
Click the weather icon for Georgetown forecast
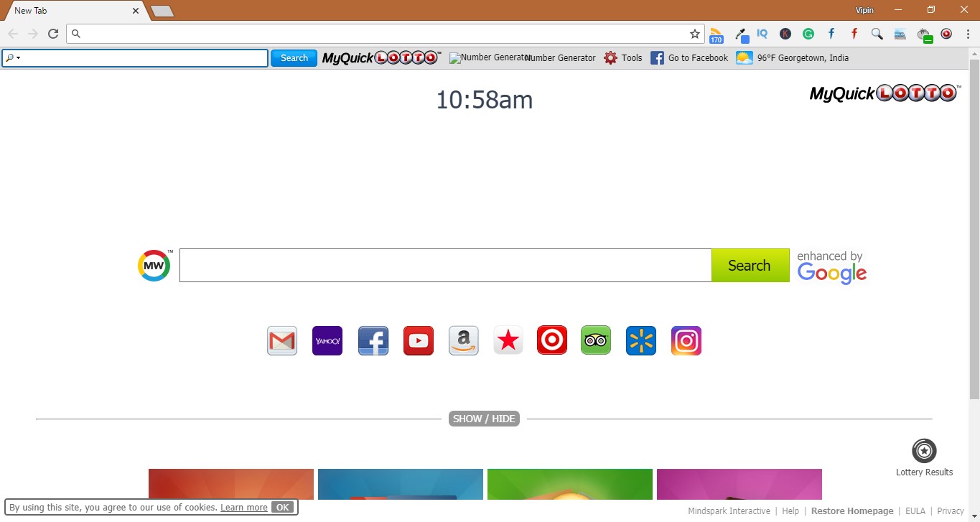(744, 57)
